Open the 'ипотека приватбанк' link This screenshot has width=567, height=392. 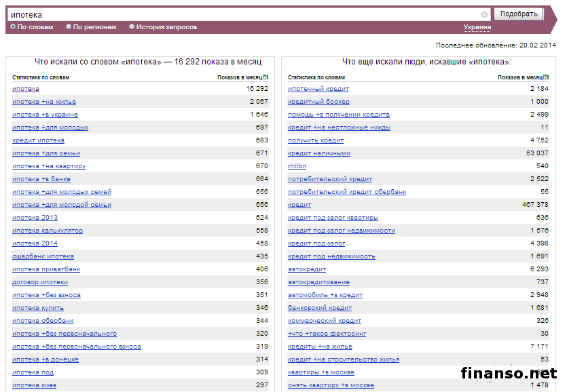pos(46,269)
